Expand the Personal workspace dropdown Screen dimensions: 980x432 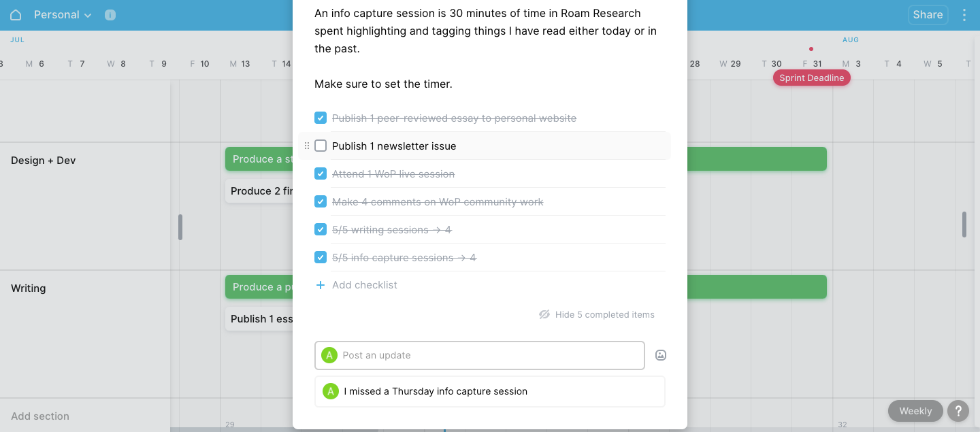[x=62, y=15]
